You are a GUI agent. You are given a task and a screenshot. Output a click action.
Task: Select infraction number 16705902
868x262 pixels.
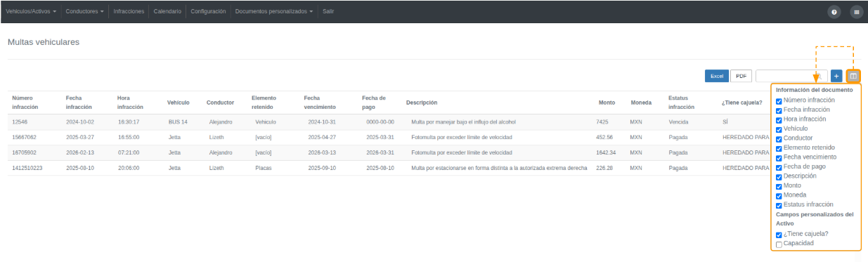tap(25, 152)
